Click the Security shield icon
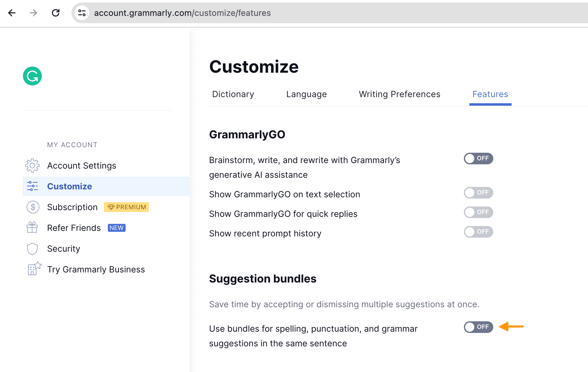588x372 pixels. [32, 249]
